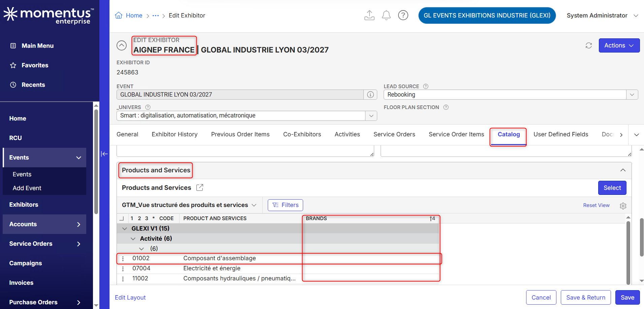
Task: Click the Save button
Action: 627,298
